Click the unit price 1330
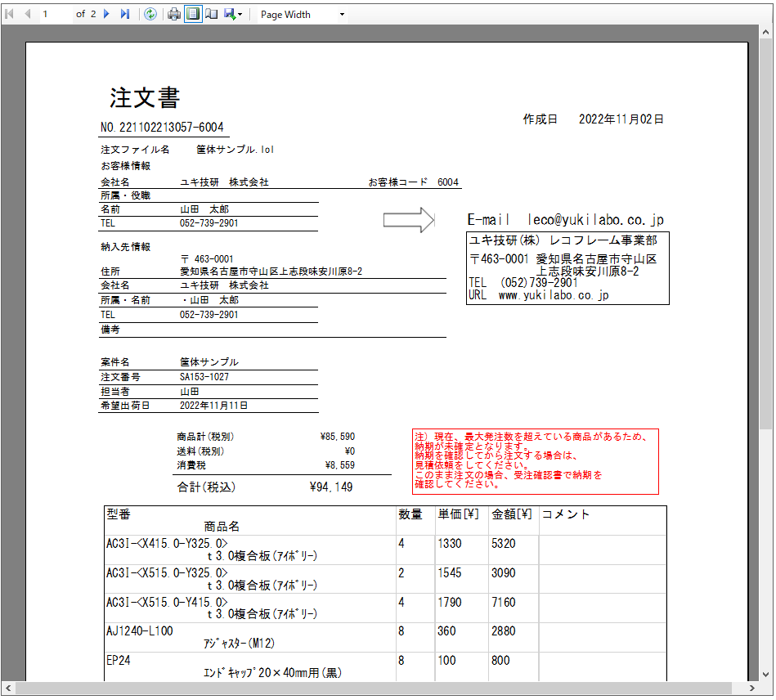This screenshot has width=776, height=700. 450,544
